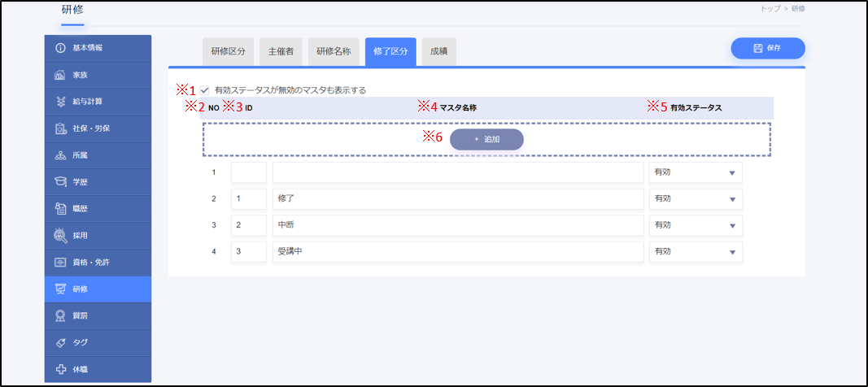Open 給与計算 in the sidebar menu

pyautogui.click(x=98, y=102)
